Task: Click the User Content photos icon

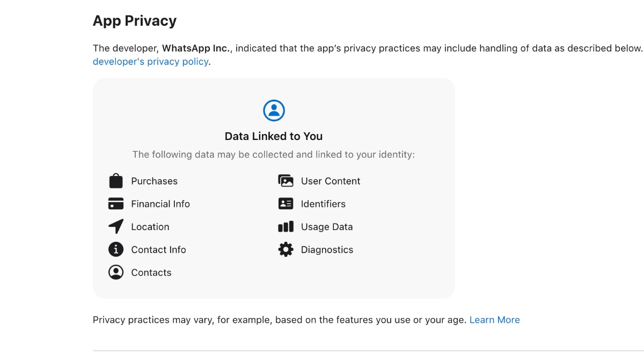Action: coord(286,181)
